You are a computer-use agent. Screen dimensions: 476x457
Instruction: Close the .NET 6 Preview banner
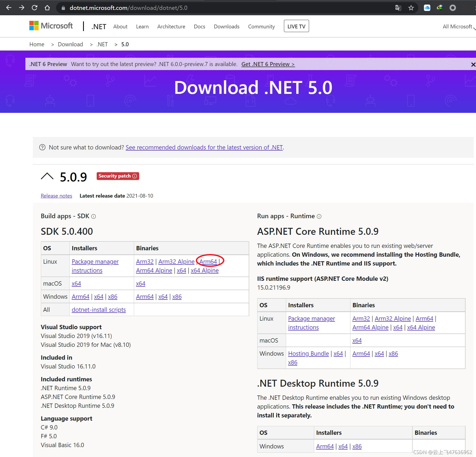point(473,64)
